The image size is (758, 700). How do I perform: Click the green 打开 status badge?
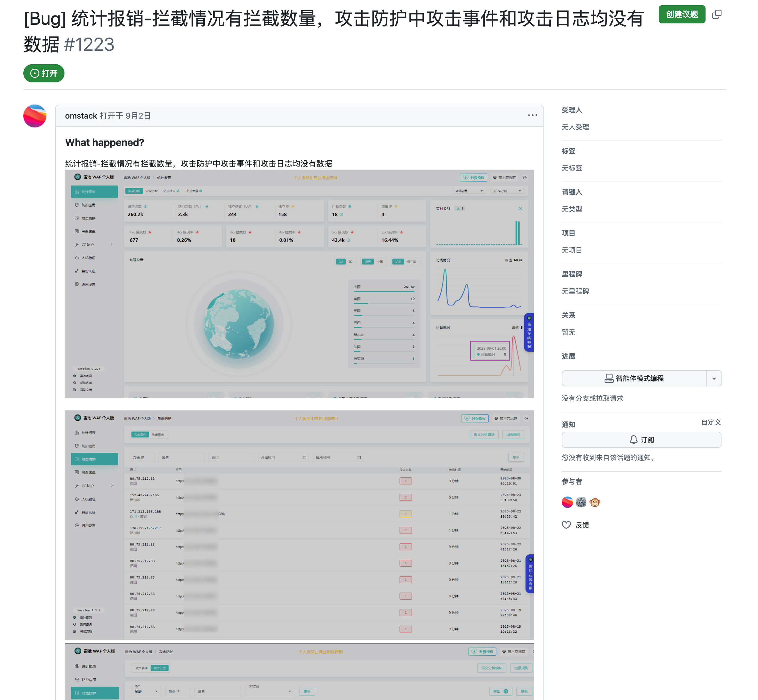pyautogui.click(x=44, y=73)
